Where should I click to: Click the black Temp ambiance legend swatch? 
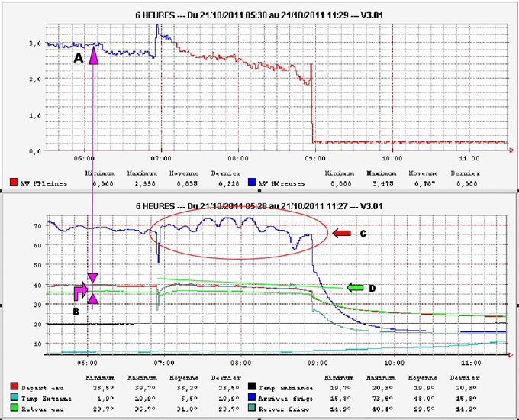[251, 387]
